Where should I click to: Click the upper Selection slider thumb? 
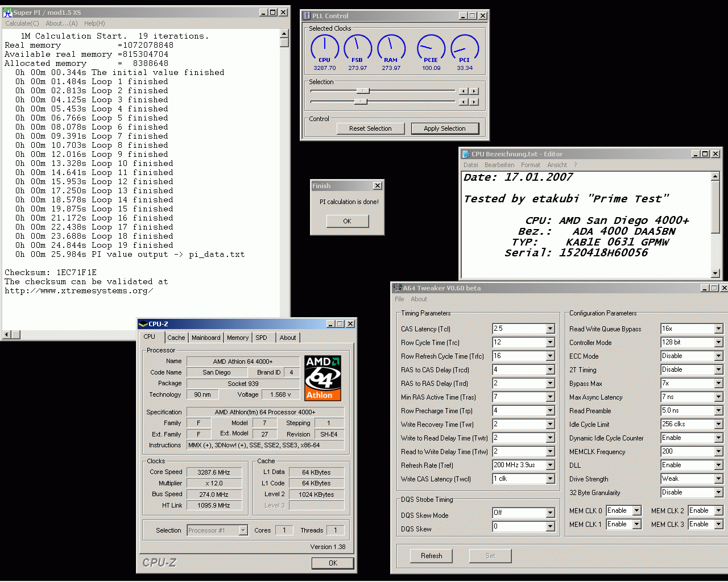tap(363, 91)
